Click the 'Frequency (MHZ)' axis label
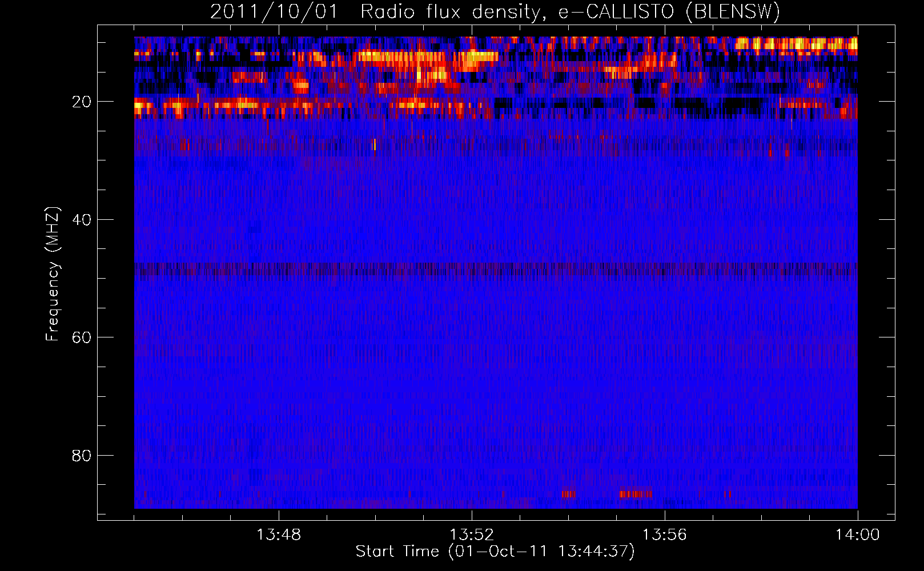The width and height of the screenshot is (924, 571). [53, 274]
